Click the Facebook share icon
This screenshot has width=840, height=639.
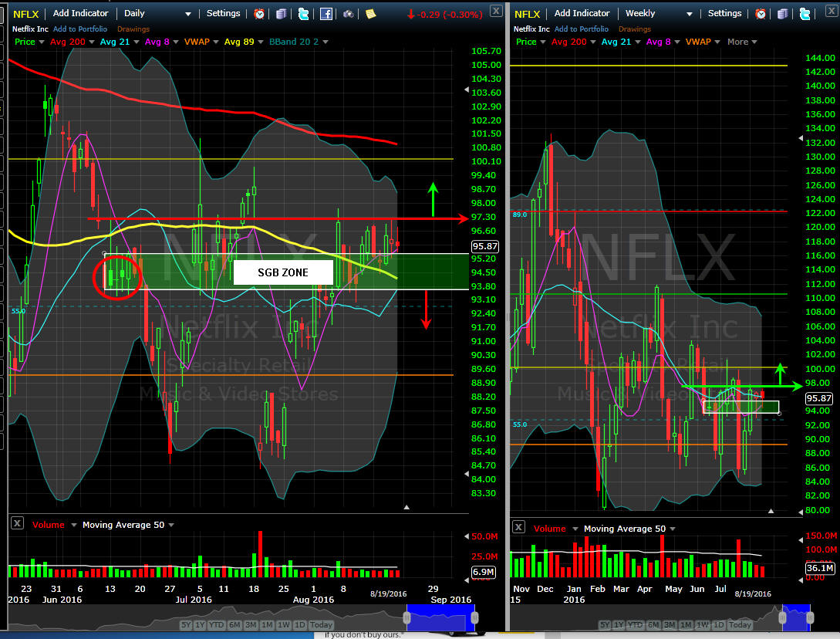tap(326, 14)
